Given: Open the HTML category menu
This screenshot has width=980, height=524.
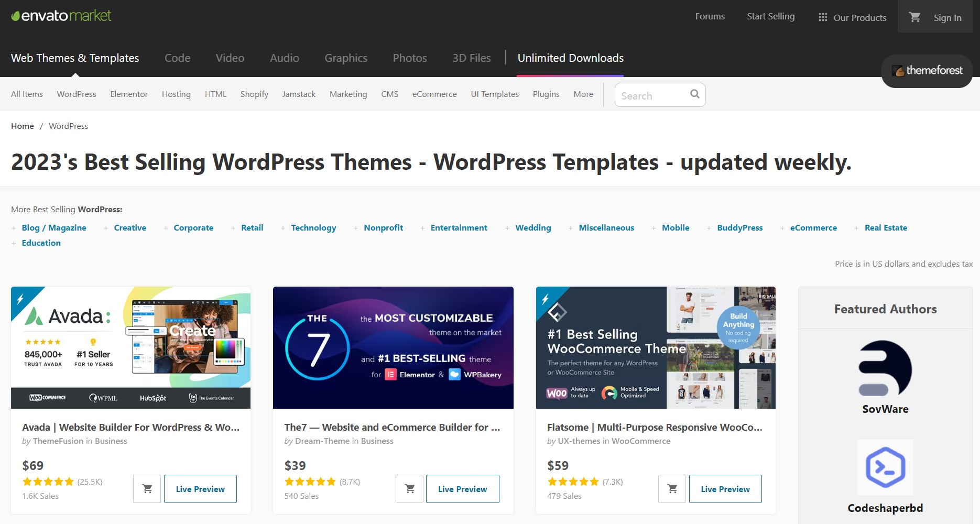Looking at the screenshot, I should (215, 94).
